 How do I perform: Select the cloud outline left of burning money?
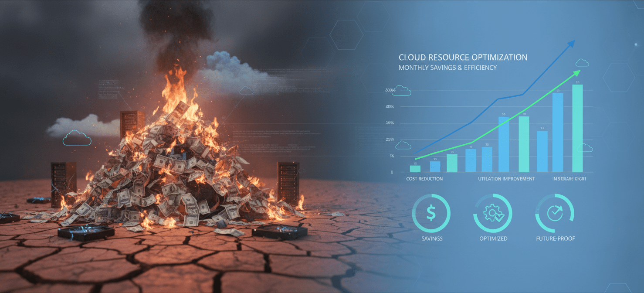(77, 138)
